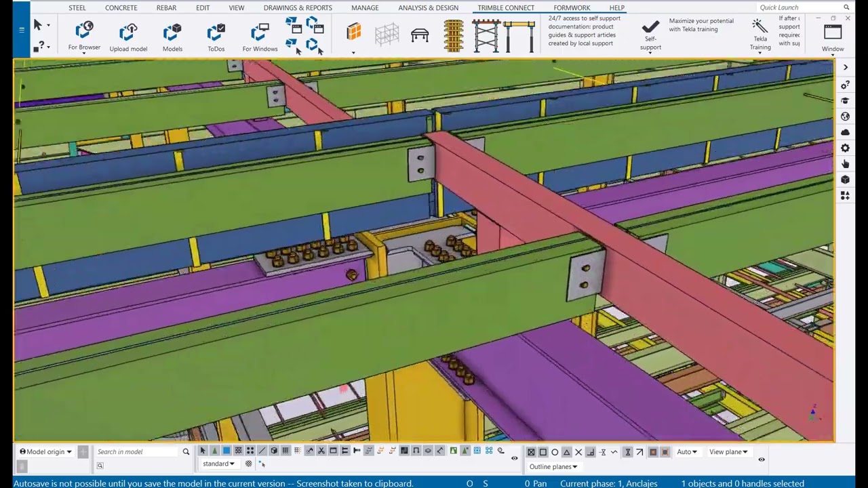Expand the side pane arrow at top right
This screenshot has height=488, width=868.
click(845, 67)
